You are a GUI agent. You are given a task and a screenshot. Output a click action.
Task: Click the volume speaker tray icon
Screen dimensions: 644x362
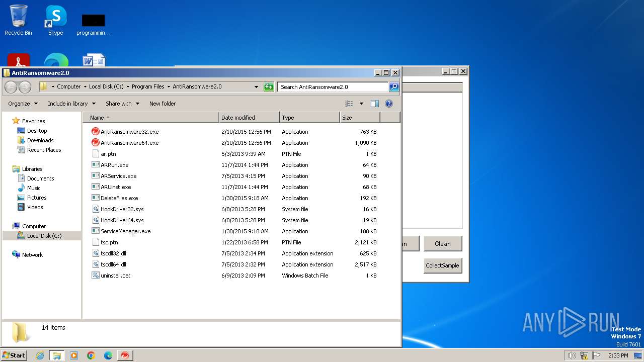pos(572,355)
